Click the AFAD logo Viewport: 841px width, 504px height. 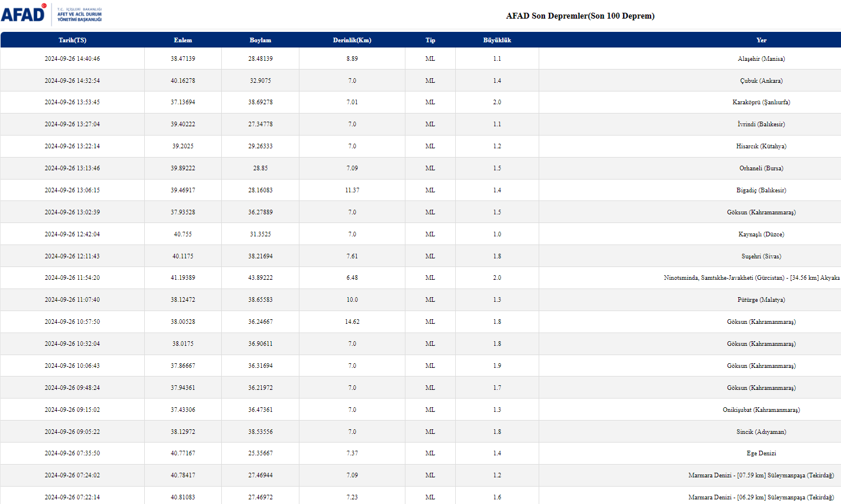[x=24, y=13]
